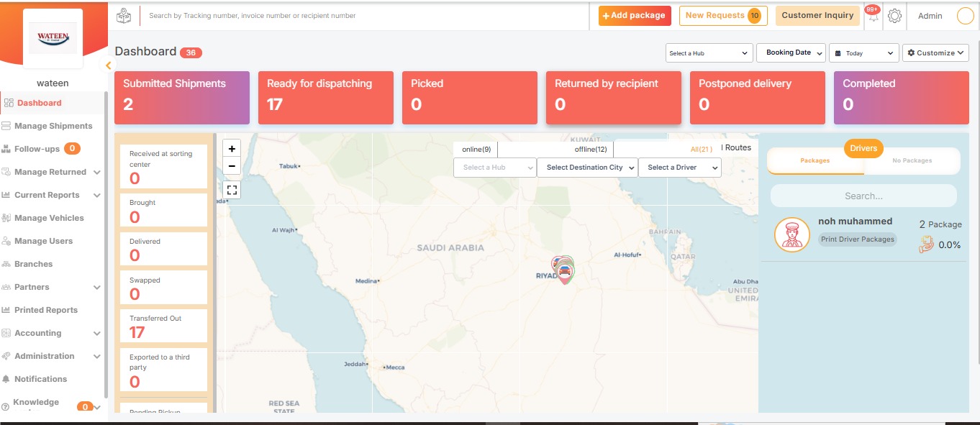
Task: Open the Ready for dispatching card
Action: (326, 98)
